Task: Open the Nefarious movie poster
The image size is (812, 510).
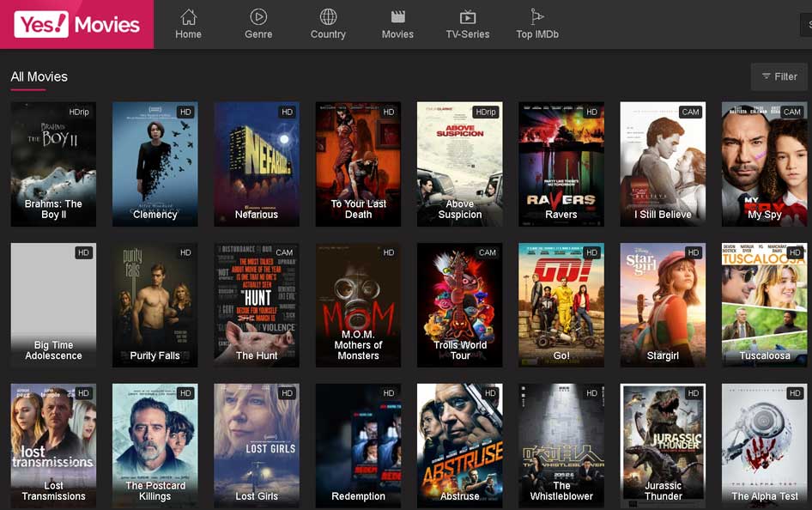Action: pos(257,164)
